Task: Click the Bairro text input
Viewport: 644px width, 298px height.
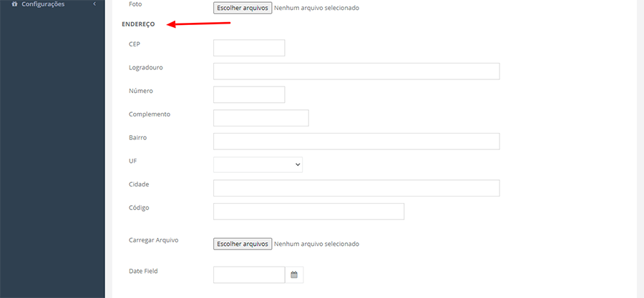Action: point(356,141)
